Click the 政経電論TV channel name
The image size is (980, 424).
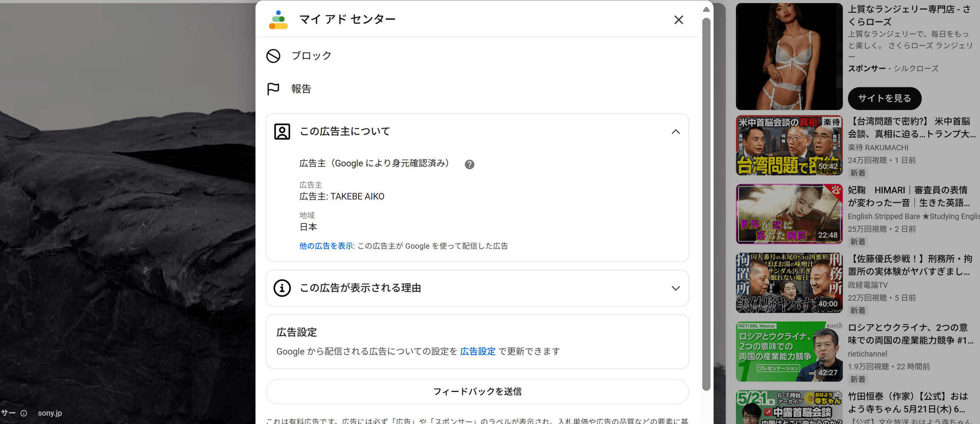tap(868, 285)
